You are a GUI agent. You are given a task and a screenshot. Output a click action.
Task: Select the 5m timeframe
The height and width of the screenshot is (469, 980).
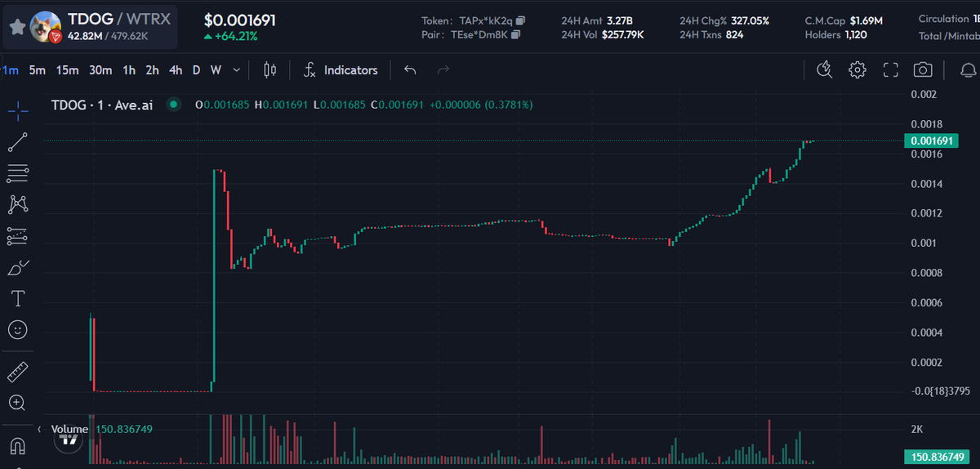tap(37, 70)
